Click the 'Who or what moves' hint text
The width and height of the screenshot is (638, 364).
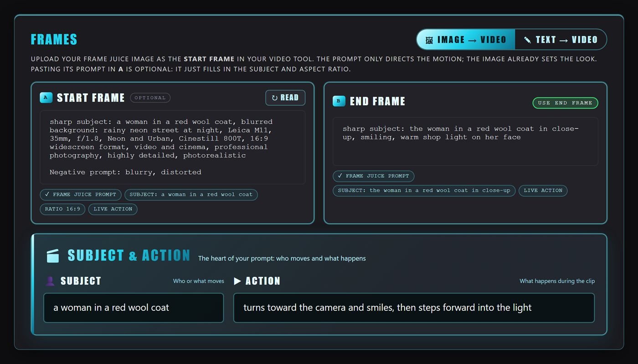(199, 281)
